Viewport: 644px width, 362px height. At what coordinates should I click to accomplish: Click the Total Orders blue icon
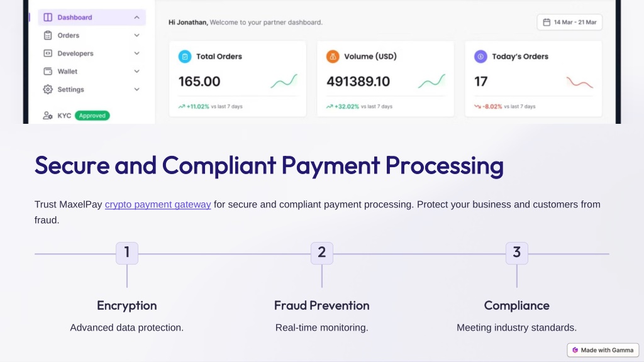point(185,56)
